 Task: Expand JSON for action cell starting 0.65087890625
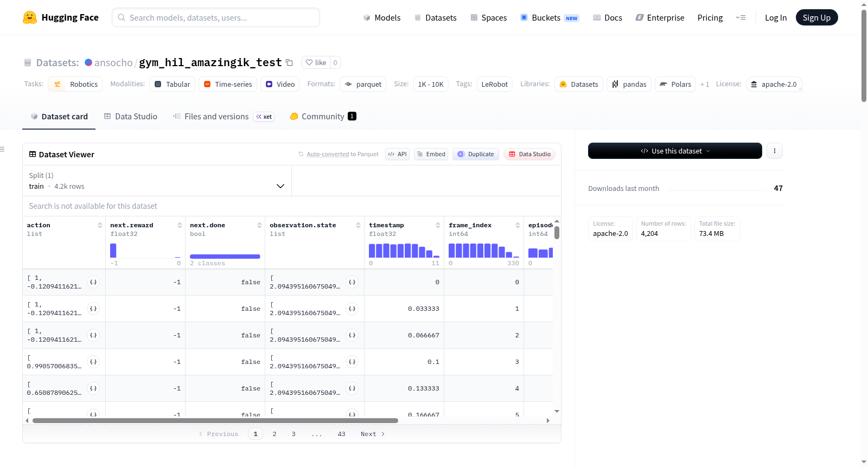coord(93,388)
